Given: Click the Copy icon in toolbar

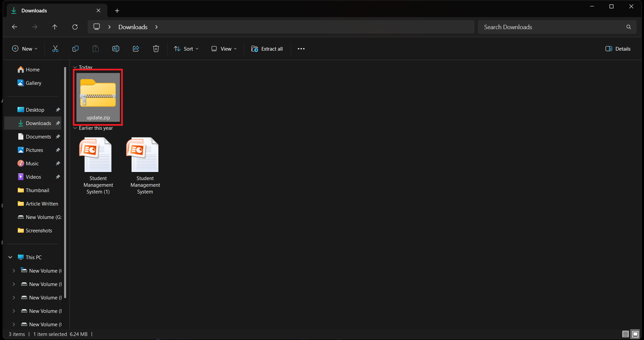Looking at the screenshot, I should [76, 49].
